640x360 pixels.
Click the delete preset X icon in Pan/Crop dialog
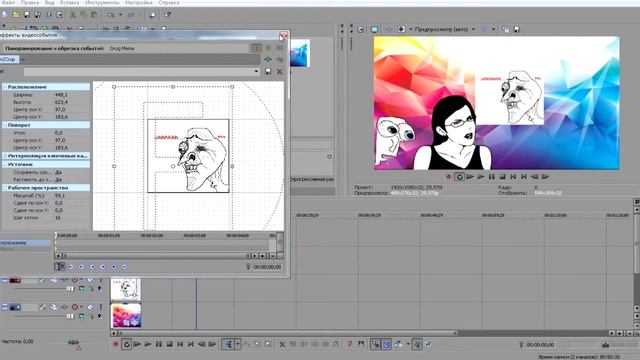coord(280,71)
